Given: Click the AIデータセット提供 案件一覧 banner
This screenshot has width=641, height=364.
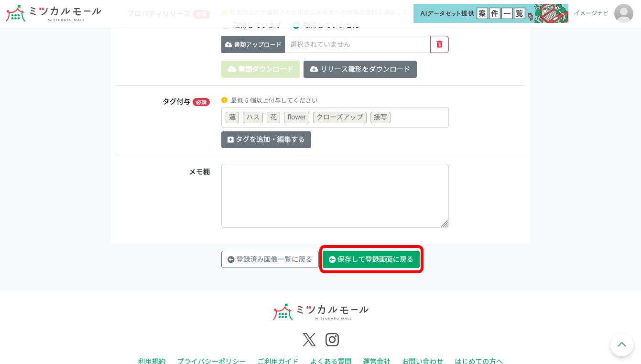Looking at the screenshot, I should coord(491,13).
